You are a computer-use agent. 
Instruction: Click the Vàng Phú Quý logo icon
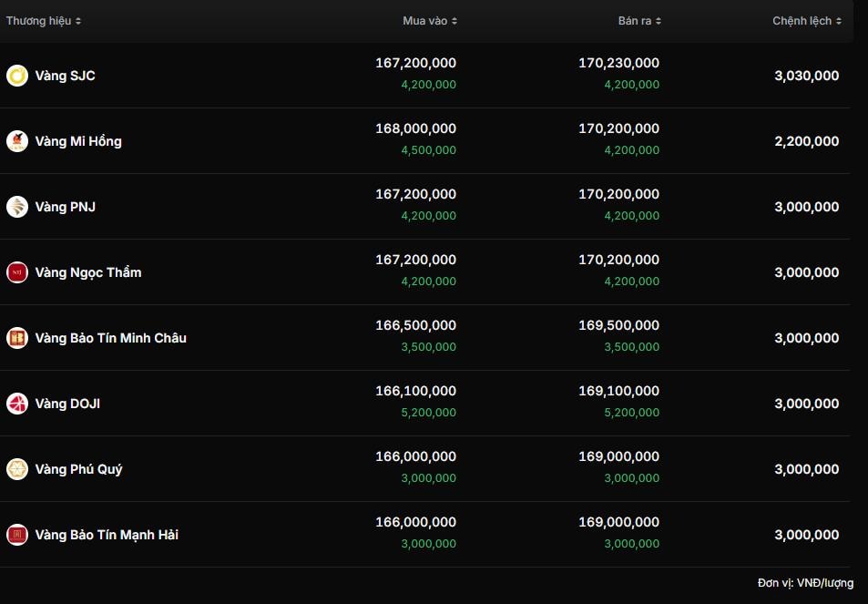coord(17,469)
